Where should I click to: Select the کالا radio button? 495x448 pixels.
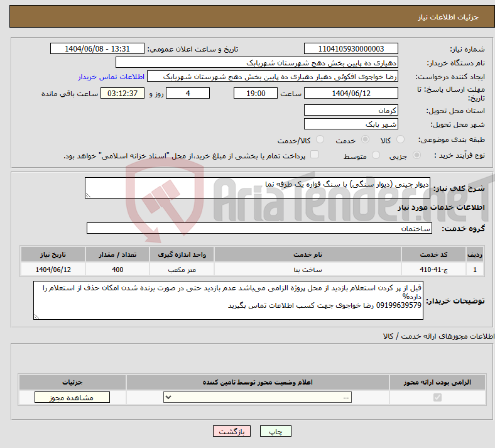[x=400, y=139]
